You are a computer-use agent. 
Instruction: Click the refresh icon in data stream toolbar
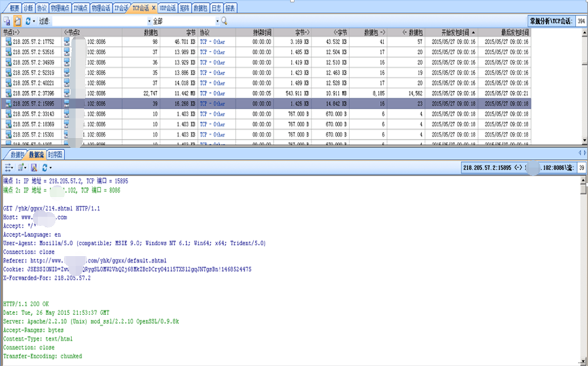pyautogui.click(x=44, y=167)
